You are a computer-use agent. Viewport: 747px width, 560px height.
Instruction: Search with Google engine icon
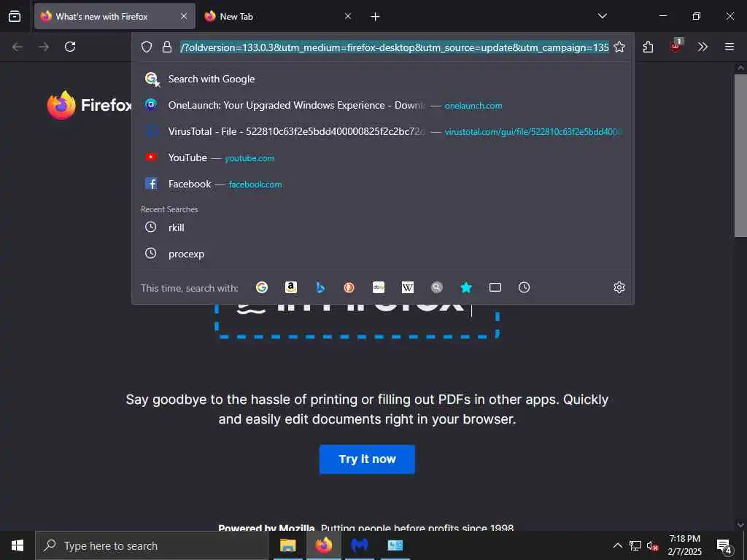(x=262, y=287)
